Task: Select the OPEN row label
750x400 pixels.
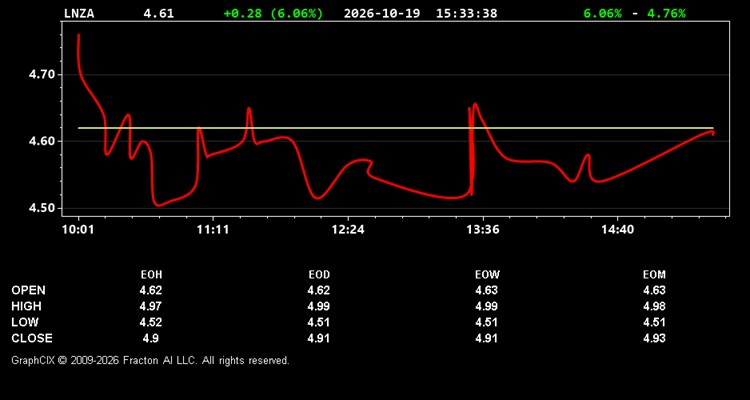Action: [29, 290]
